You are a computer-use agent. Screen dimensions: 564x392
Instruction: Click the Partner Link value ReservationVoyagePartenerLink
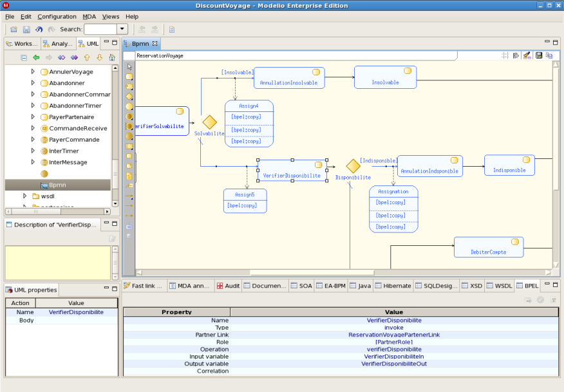click(x=394, y=335)
